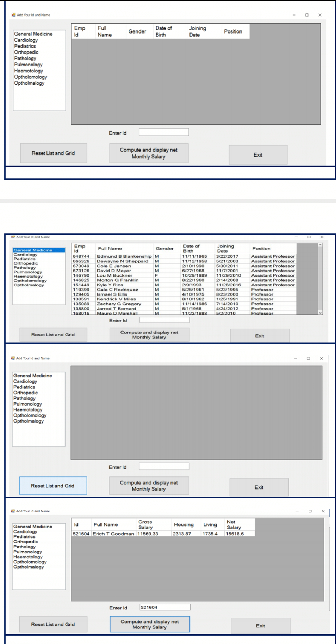Focus Enter Id field in header-only grid window
Image resolution: width=336 pixels, height=644 pixels.
pos(164,132)
